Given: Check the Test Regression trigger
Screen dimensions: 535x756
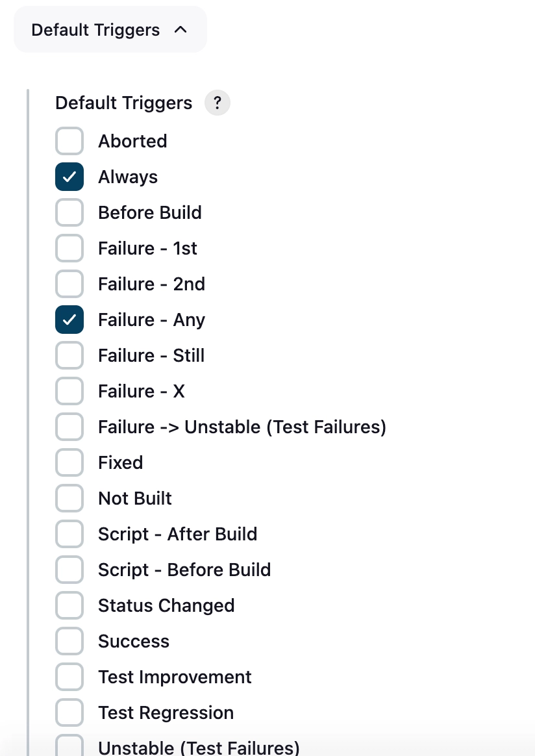Looking at the screenshot, I should click(x=69, y=712).
